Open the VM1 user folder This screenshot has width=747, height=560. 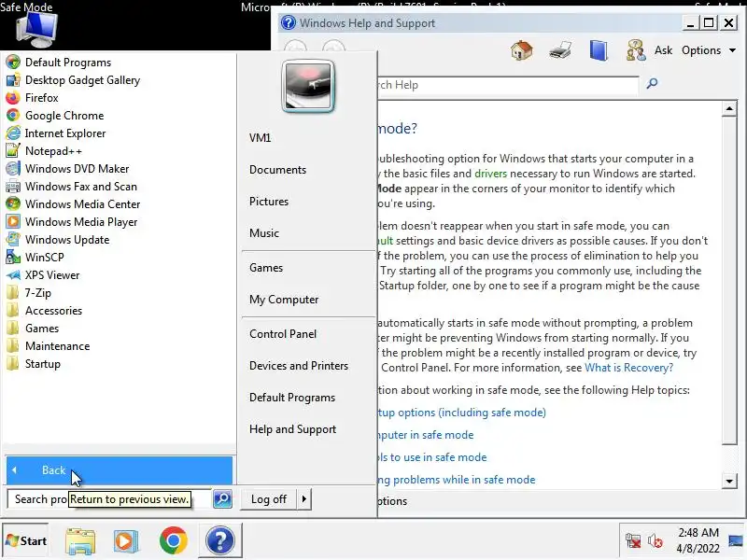(261, 138)
